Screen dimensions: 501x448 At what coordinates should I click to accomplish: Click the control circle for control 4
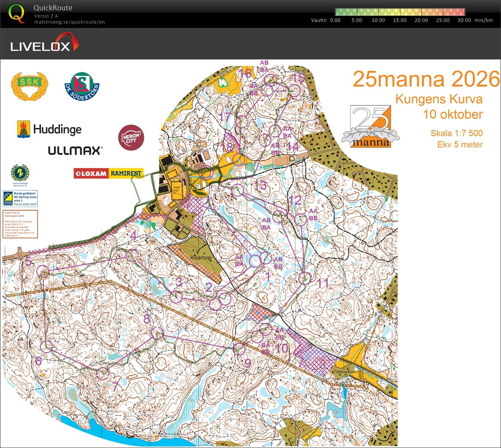coord(133,256)
